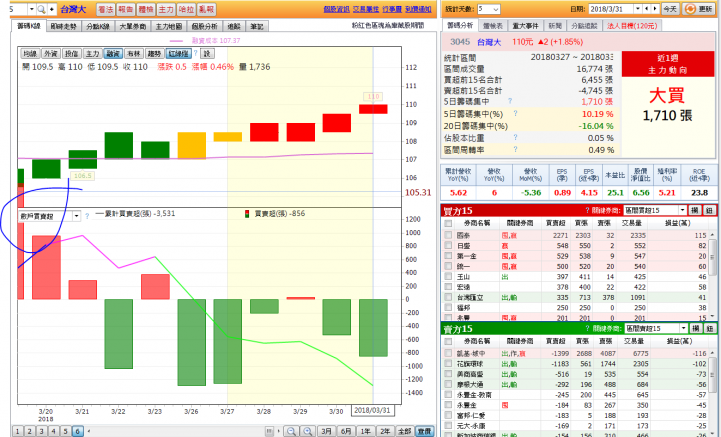Switch to the 法人目標(120元) tab

[x=632, y=26]
